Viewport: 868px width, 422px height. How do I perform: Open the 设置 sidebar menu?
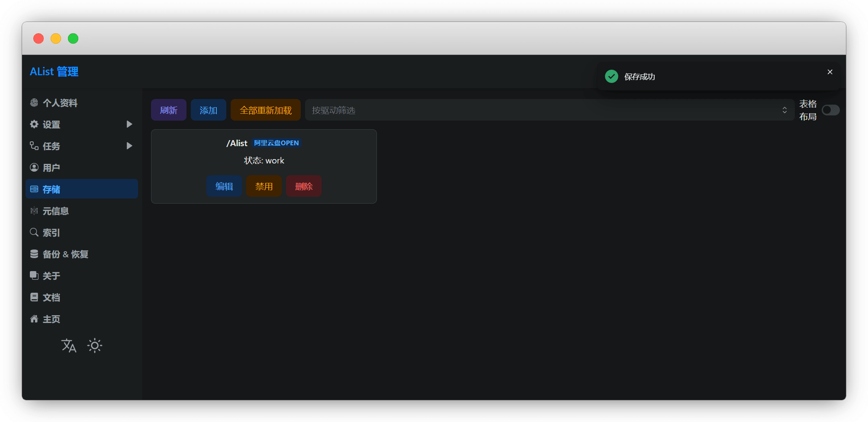tap(82, 124)
